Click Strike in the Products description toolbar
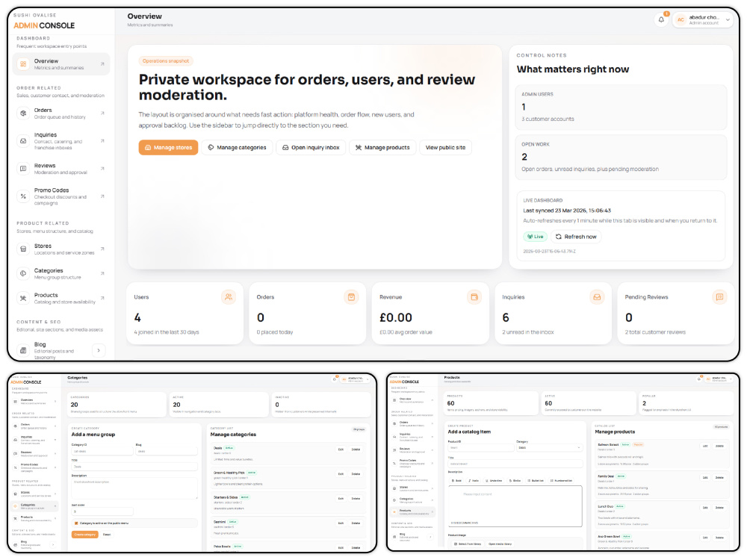The image size is (747, 560). click(515, 481)
